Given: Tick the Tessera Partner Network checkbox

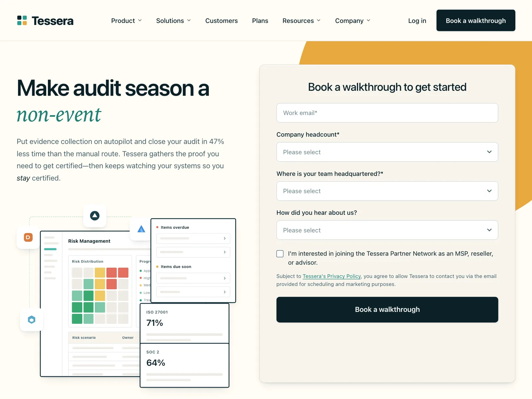Looking at the screenshot, I should click(280, 254).
